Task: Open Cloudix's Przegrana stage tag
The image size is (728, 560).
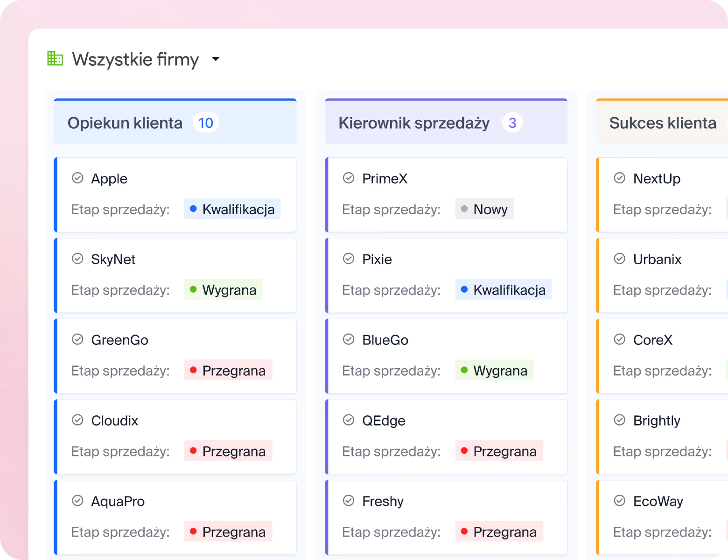Action: [x=228, y=451]
